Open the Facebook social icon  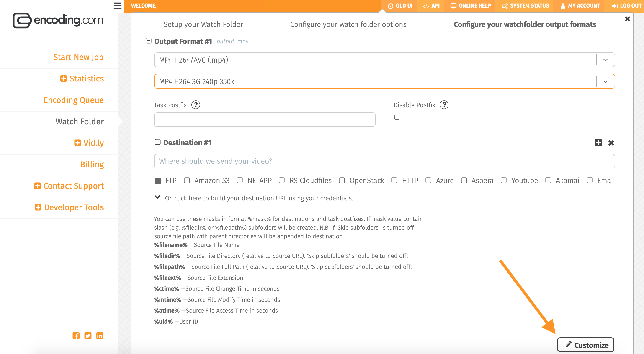click(x=76, y=336)
